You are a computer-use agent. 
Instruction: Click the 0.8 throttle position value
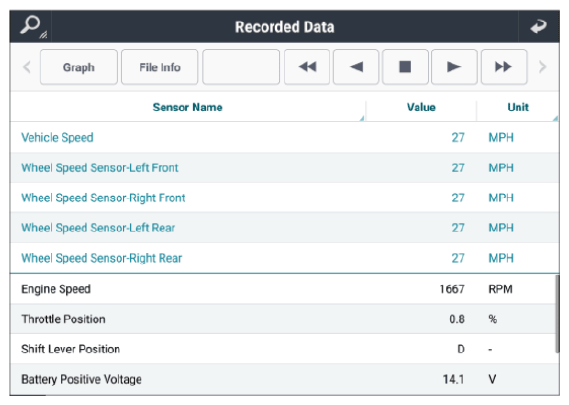457,319
